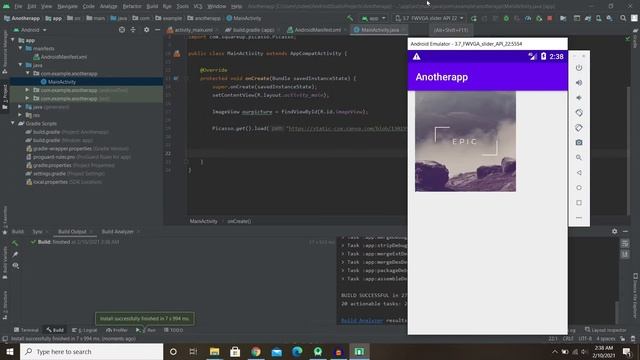Click the Search Everywhere magnifier icon

[x=623, y=18]
